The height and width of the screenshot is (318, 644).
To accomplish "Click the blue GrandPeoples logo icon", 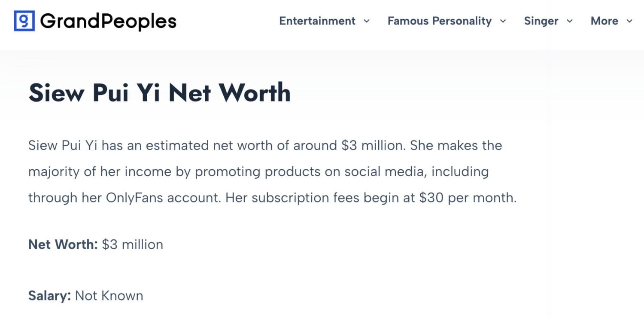I will pyautogui.click(x=24, y=21).
